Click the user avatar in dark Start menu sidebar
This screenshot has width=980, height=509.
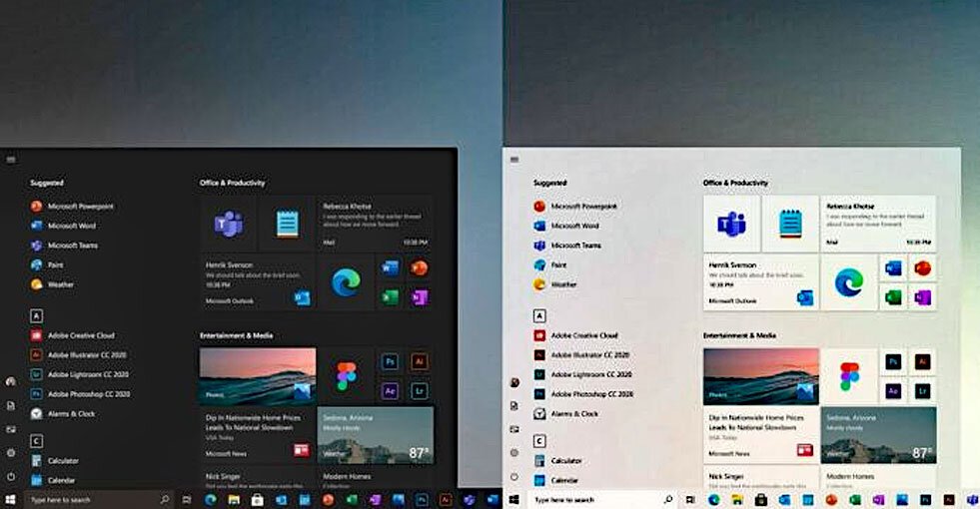(x=11, y=381)
